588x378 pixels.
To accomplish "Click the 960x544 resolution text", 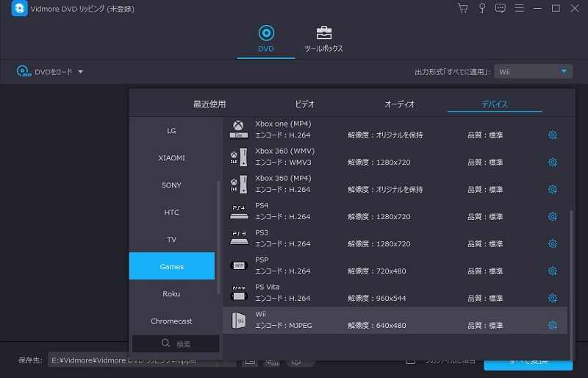I will [x=391, y=299].
